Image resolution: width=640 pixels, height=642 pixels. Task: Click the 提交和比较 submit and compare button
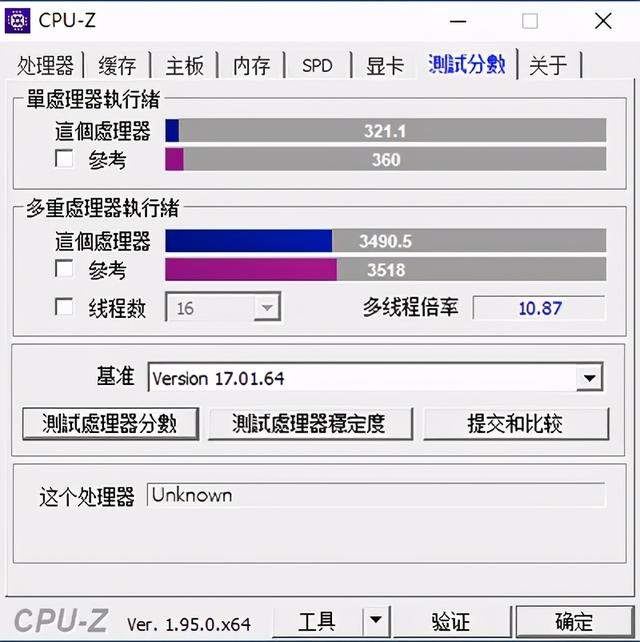click(516, 424)
